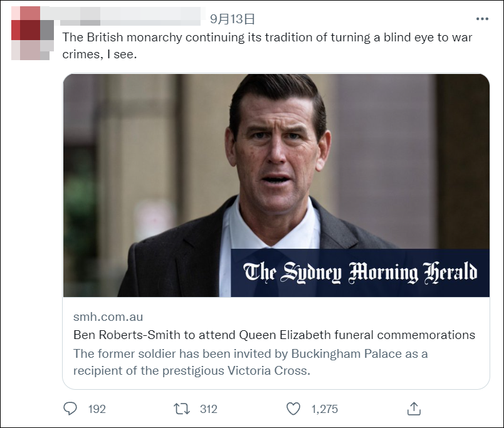Click the reply count 192
504x428 pixels.
(97, 409)
